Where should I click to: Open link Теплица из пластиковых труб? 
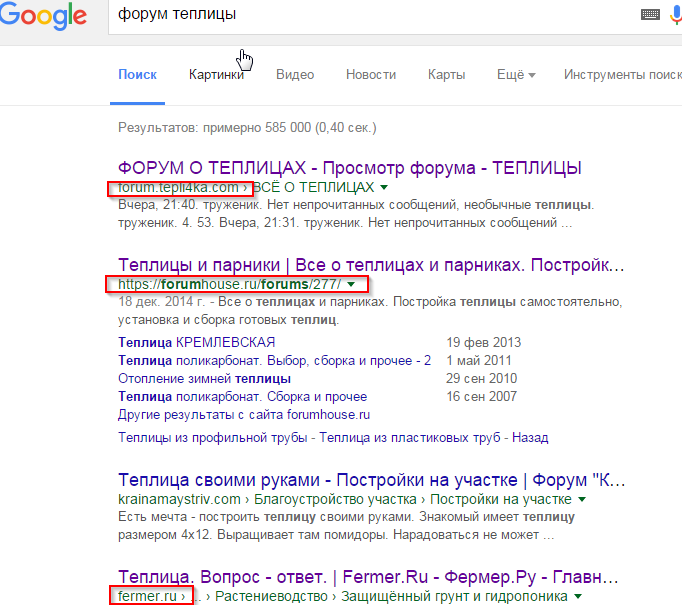pos(410,437)
